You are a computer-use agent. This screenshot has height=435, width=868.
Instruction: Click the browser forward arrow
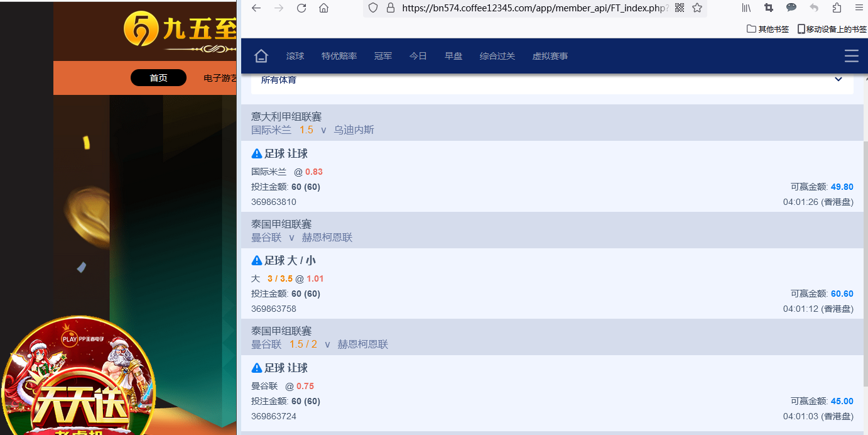pyautogui.click(x=279, y=8)
